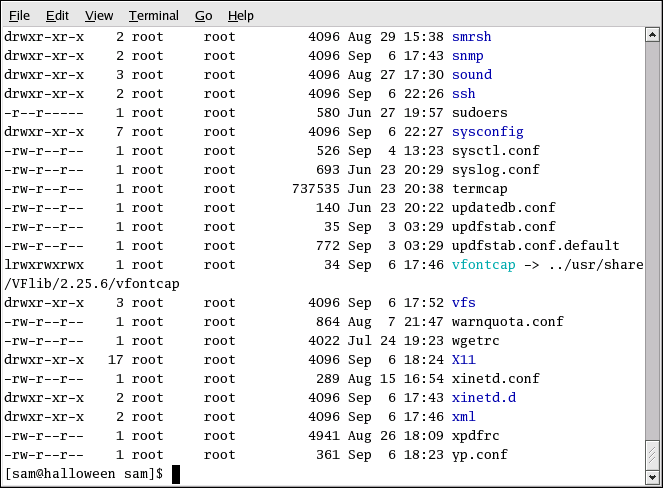This screenshot has height=488, width=663.
Task: Open the View menu
Action: coord(99,15)
